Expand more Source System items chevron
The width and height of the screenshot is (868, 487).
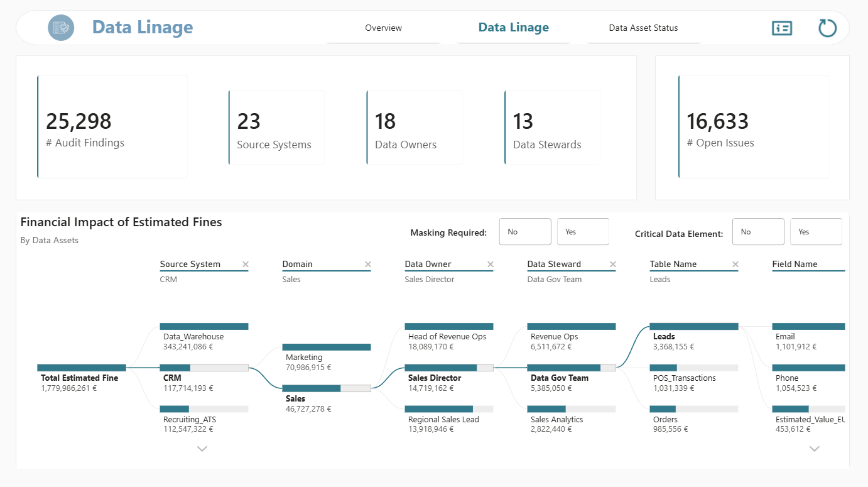point(202,449)
